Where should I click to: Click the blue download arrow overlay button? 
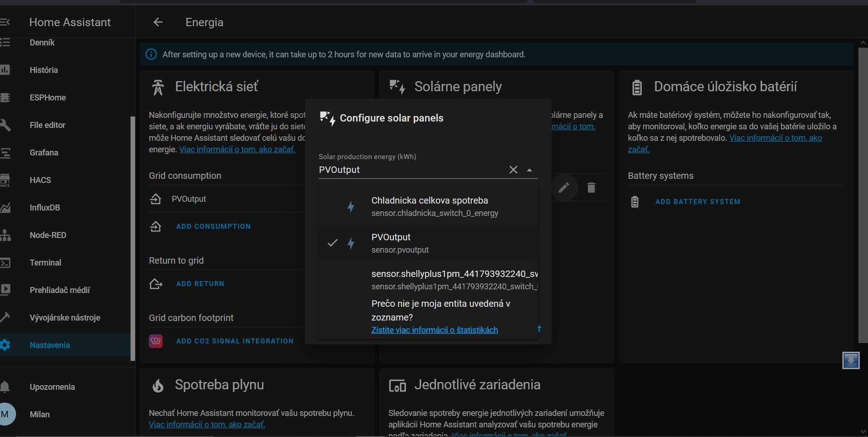(x=851, y=360)
